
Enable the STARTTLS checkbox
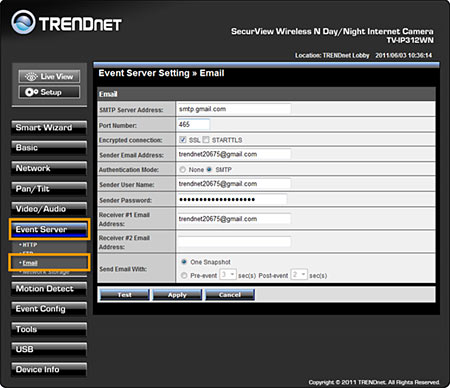[206, 140]
